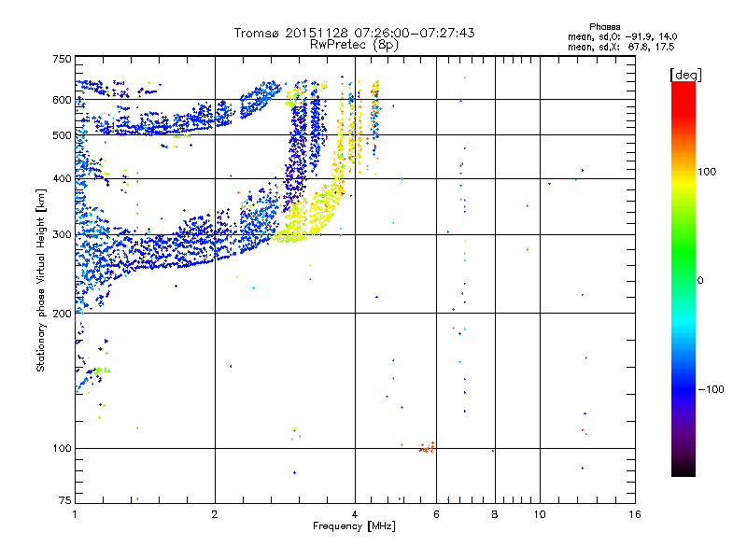
Task: Click the '75' y-axis tick label
Action: pyautogui.click(x=65, y=500)
